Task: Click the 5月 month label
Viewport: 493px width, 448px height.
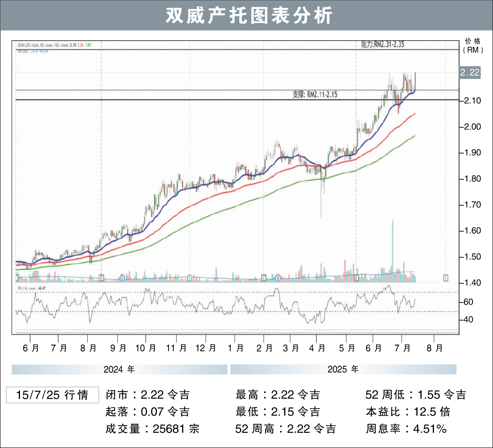Action: point(347,348)
